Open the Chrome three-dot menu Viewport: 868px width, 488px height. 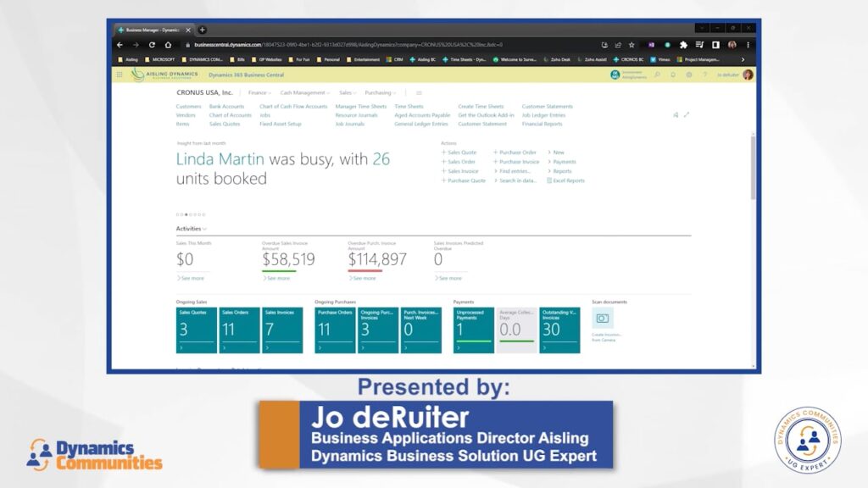coord(748,45)
